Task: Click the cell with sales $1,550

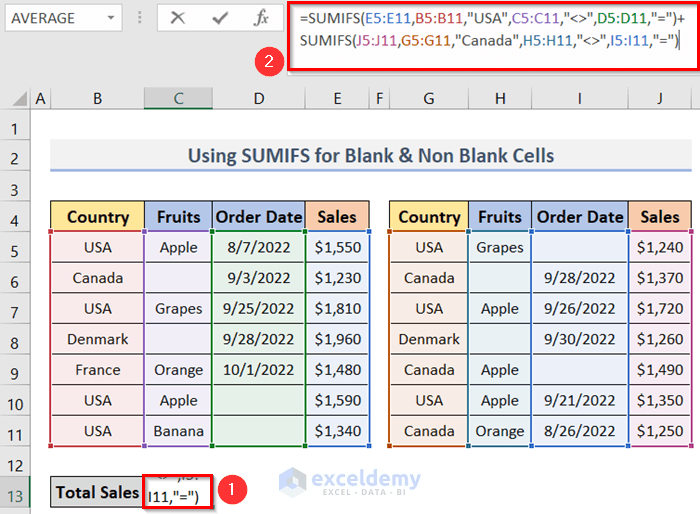Action: [x=338, y=247]
